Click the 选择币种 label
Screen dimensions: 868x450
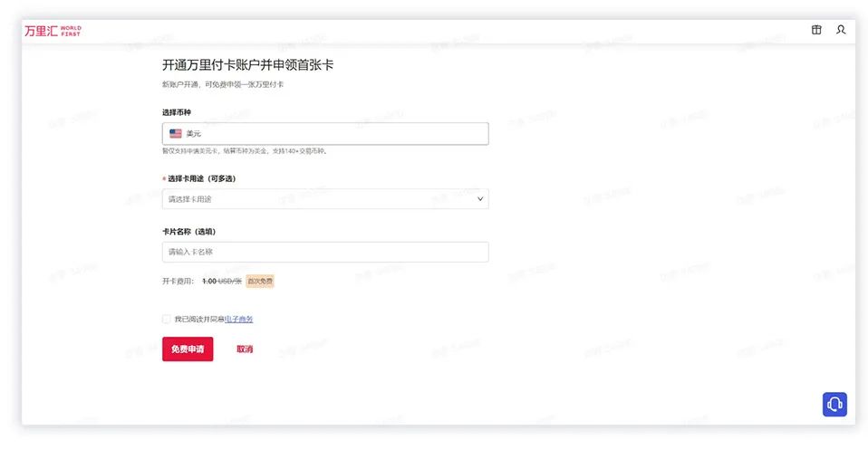click(177, 112)
